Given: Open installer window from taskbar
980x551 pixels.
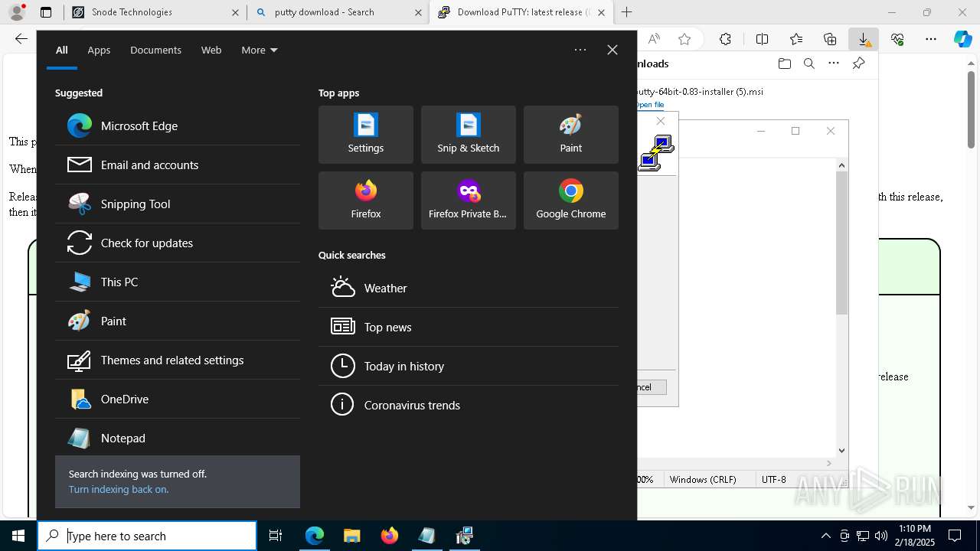Looking at the screenshot, I should (464, 536).
